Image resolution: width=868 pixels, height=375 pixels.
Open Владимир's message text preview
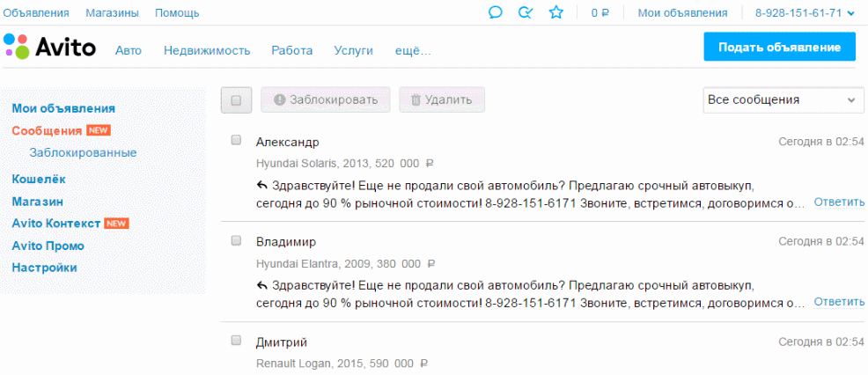pyautogui.click(x=530, y=294)
